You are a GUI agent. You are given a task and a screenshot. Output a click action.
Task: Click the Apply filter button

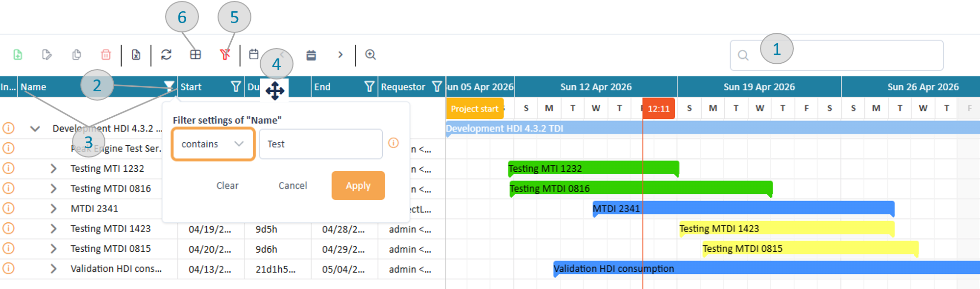click(x=358, y=185)
